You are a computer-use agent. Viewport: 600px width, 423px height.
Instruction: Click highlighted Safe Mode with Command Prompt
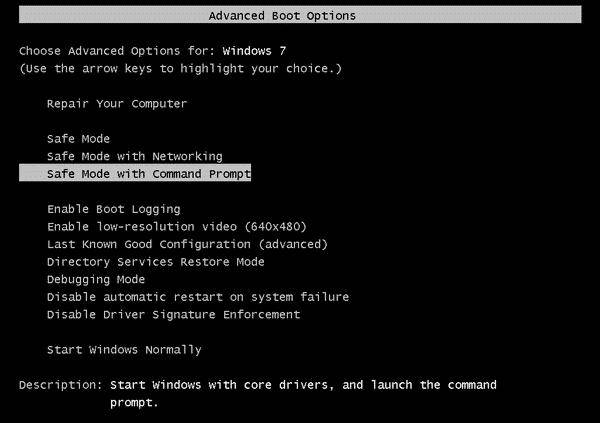point(148,174)
